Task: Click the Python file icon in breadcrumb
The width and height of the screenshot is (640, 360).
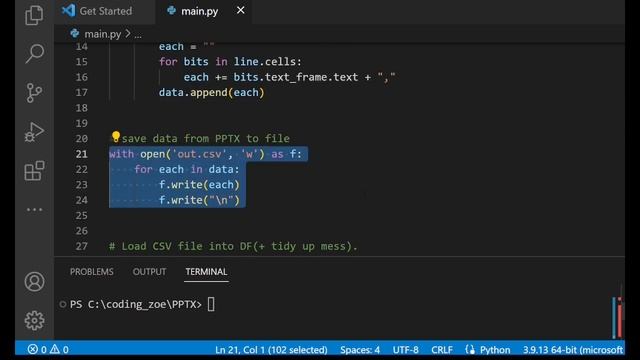Action: [x=75, y=33]
